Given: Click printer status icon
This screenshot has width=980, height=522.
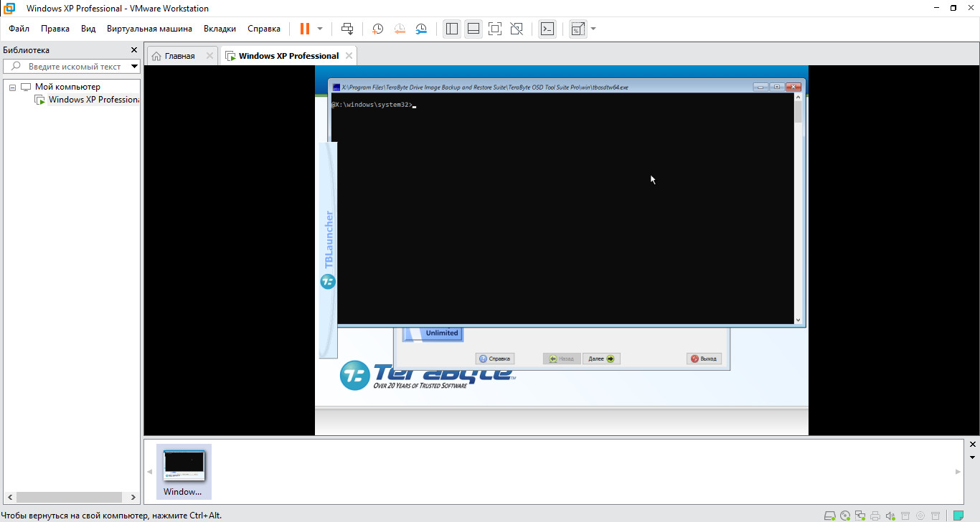Looking at the screenshot, I should coord(875,515).
